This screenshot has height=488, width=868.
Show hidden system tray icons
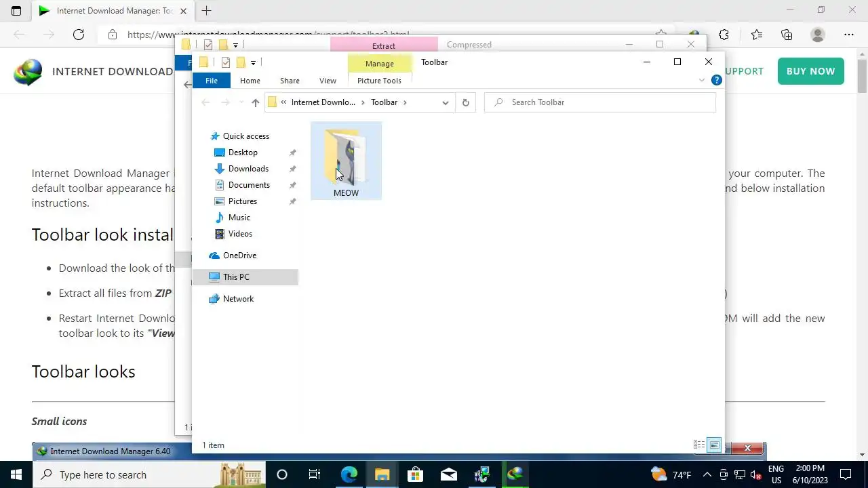pos(707,474)
